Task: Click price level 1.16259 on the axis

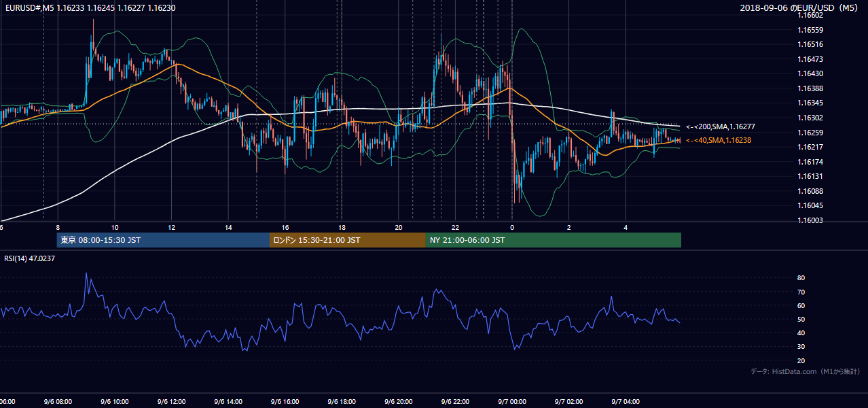Action: [810, 133]
